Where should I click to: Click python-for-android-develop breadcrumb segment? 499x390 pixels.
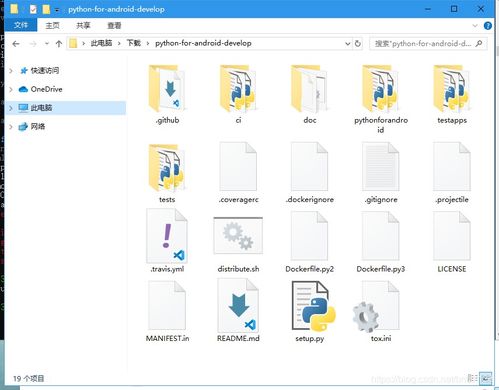[203, 43]
